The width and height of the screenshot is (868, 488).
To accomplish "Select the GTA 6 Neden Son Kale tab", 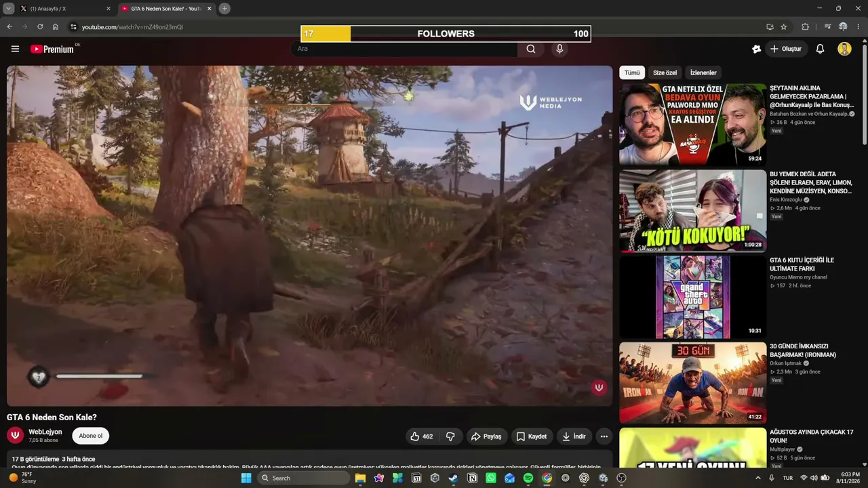I will point(165,9).
